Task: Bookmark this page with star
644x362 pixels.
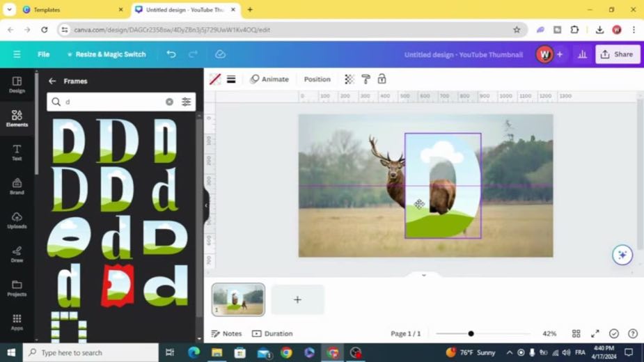Action: pyautogui.click(x=517, y=29)
